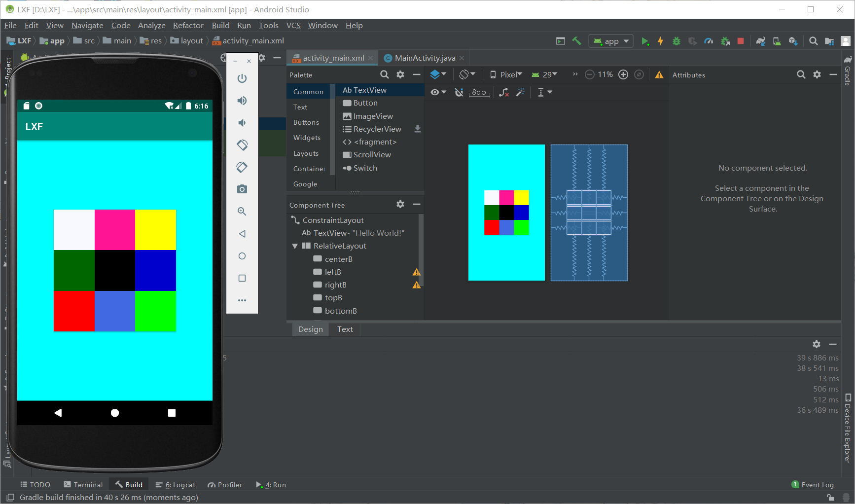Viewport: 855px width, 504px height.
Task: Click the Infer Constraints magic wand
Action: click(520, 92)
